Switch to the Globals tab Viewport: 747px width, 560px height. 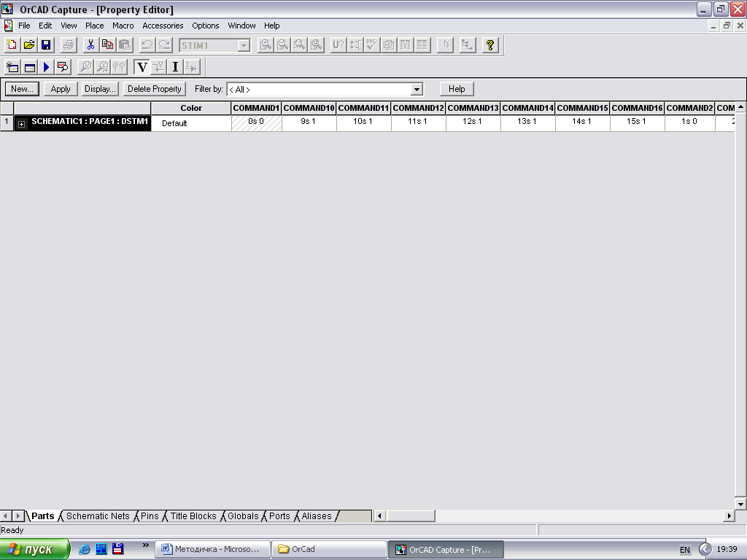[243, 516]
